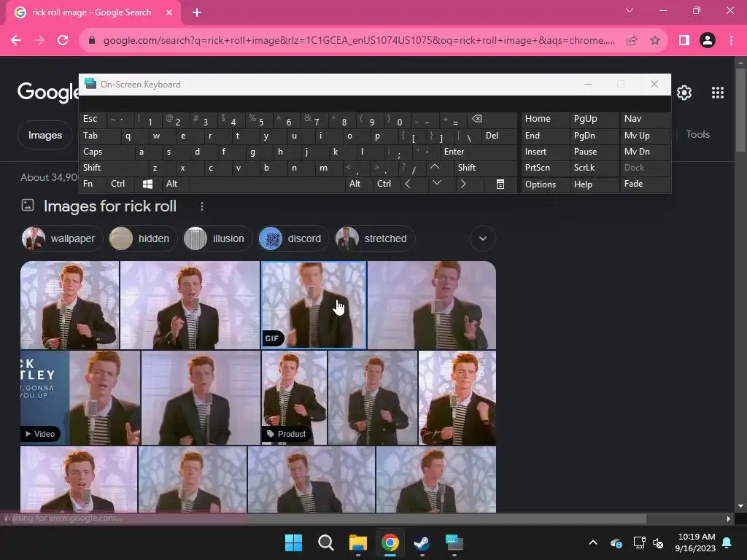The height and width of the screenshot is (560, 747).
Task: Open the GIF rick roll thumbnail
Action: [x=314, y=306]
